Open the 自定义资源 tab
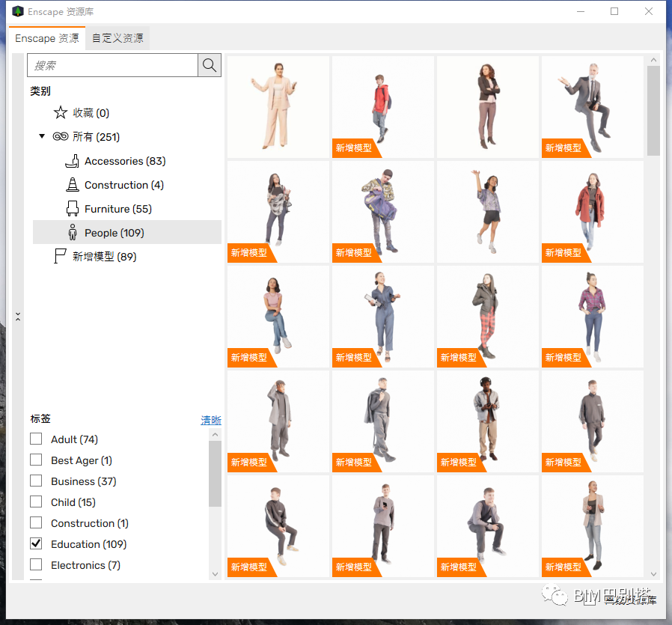The image size is (672, 625). point(117,38)
